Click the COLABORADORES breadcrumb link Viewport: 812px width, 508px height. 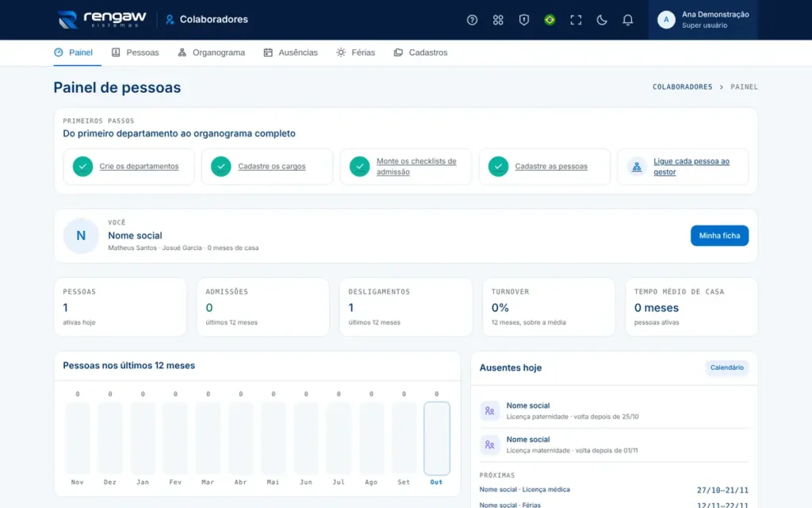pos(682,87)
